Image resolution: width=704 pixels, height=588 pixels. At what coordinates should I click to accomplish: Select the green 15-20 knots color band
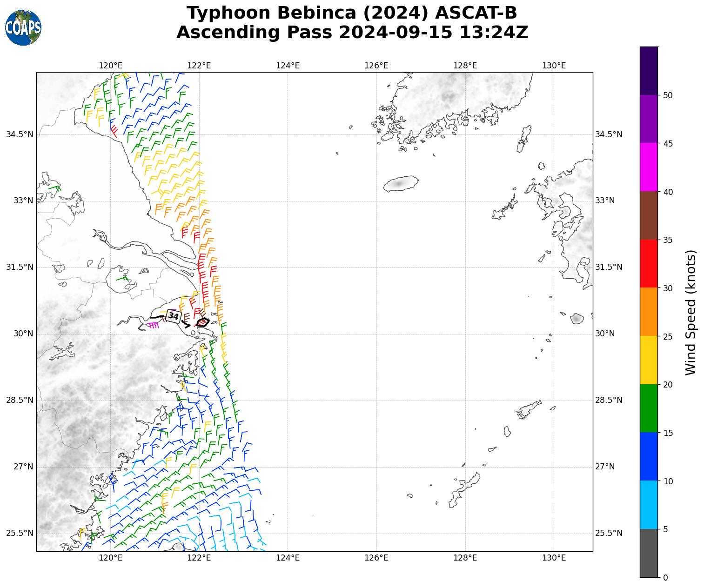point(649,408)
